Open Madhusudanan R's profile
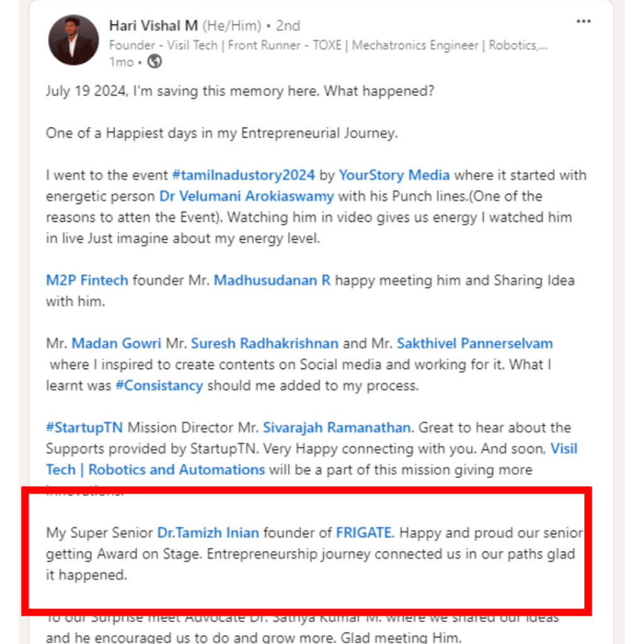The height and width of the screenshot is (644, 644). pos(272,280)
